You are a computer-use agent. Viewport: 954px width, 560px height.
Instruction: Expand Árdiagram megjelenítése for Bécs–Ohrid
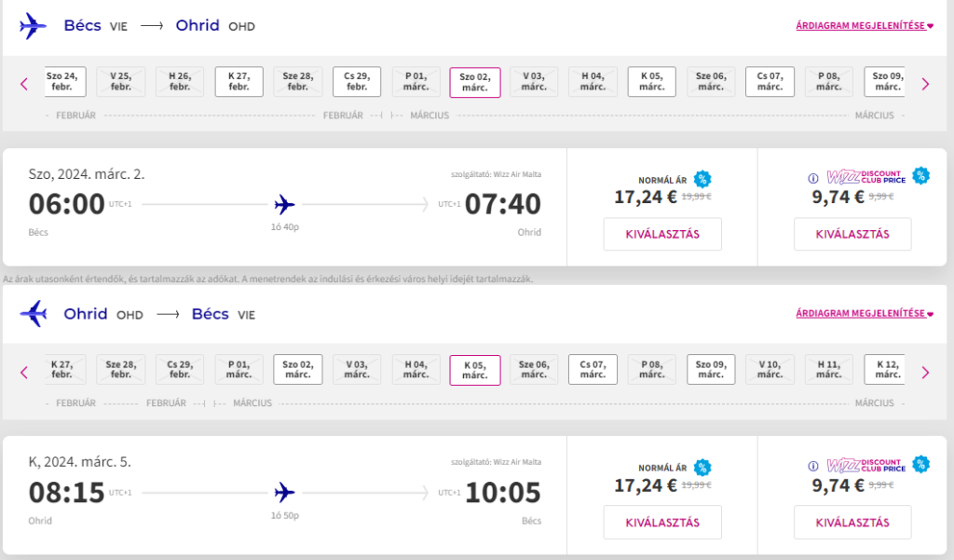tap(865, 25)
